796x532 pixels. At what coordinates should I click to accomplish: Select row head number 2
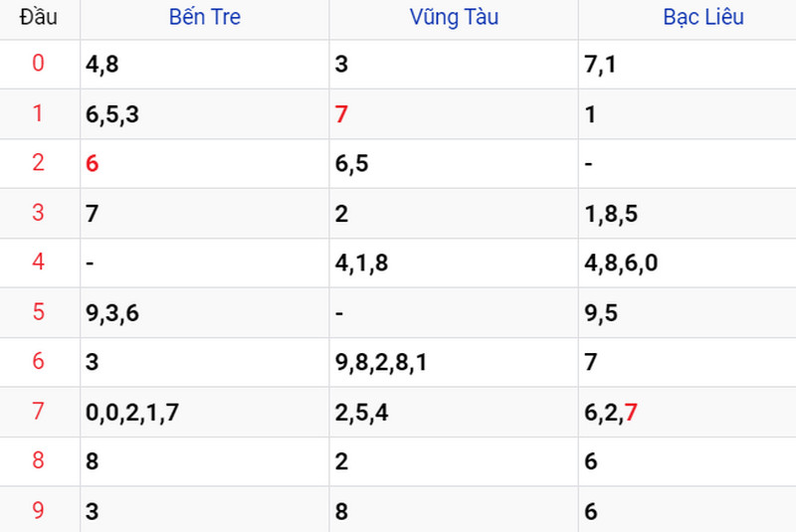click(x=38, y=162)
